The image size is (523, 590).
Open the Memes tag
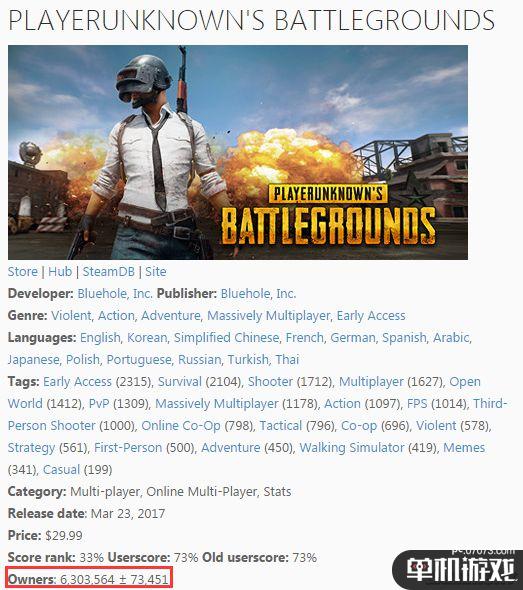464,448
